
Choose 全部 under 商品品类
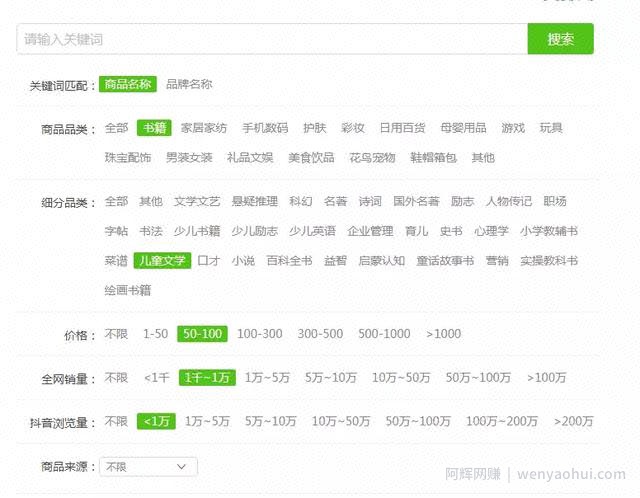coord(116,128)
